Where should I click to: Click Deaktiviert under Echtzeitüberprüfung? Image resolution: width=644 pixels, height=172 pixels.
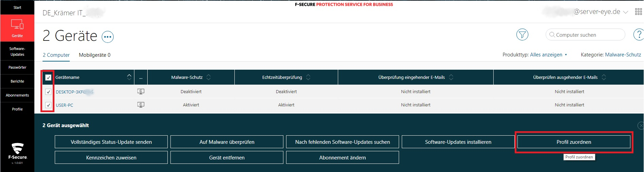tap(286, 91)
